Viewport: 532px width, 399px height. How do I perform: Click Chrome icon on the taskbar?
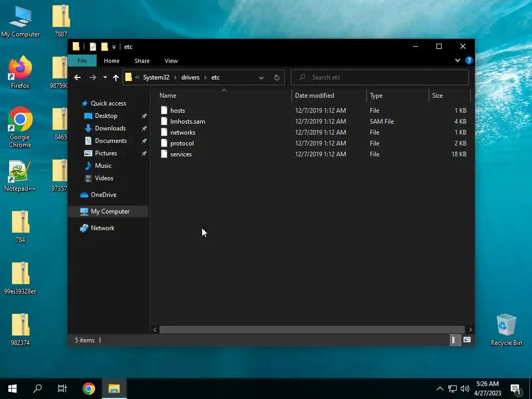88,389
